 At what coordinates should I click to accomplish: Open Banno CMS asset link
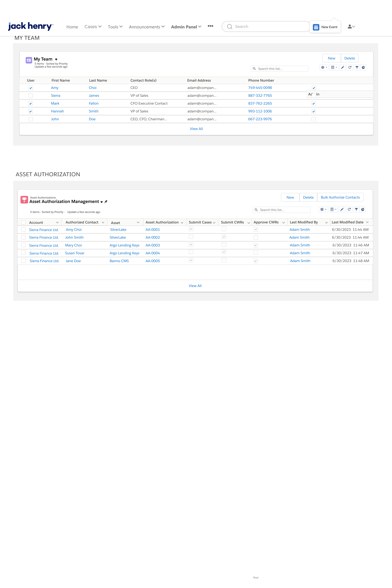point(119,261)
